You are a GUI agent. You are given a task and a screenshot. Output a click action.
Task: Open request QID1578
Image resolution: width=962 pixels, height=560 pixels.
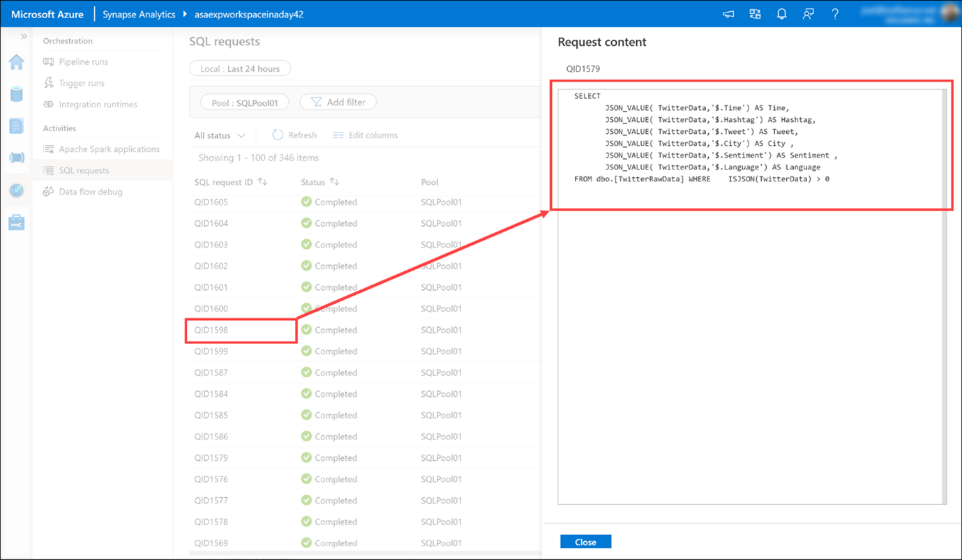click(x=211, y=522)
